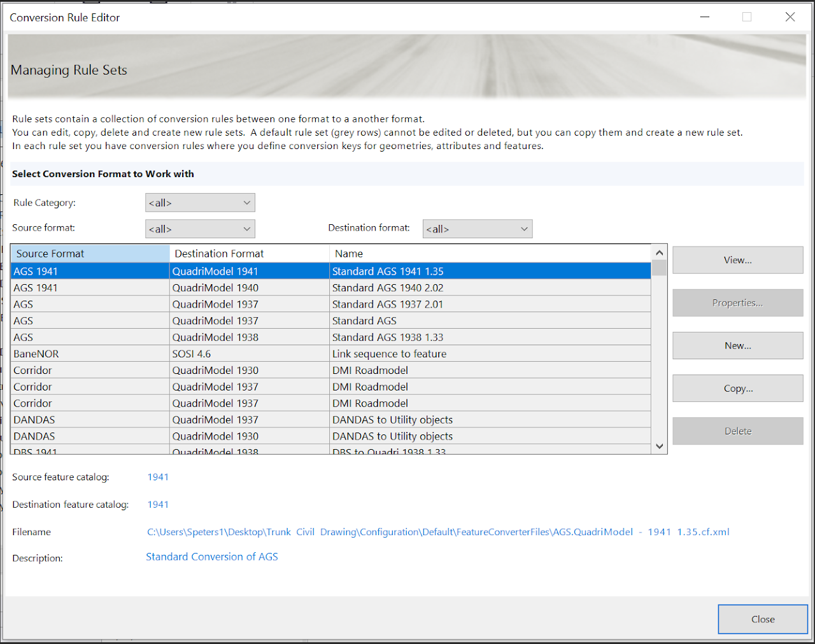Minimize the Conversion Rule Editor window
815x644 pixels.
click(705, 17)
